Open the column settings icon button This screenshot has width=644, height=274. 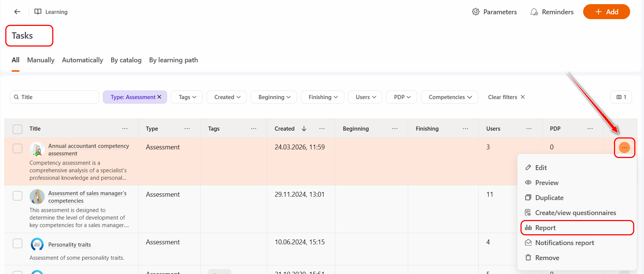click(x=621, y=97)
